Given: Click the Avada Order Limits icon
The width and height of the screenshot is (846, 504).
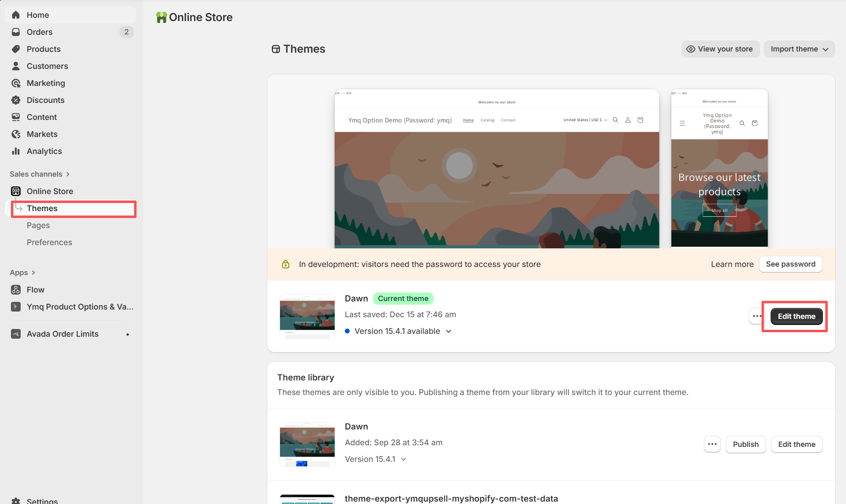Looking at the screenshot, I should click(x=16, y=334).
